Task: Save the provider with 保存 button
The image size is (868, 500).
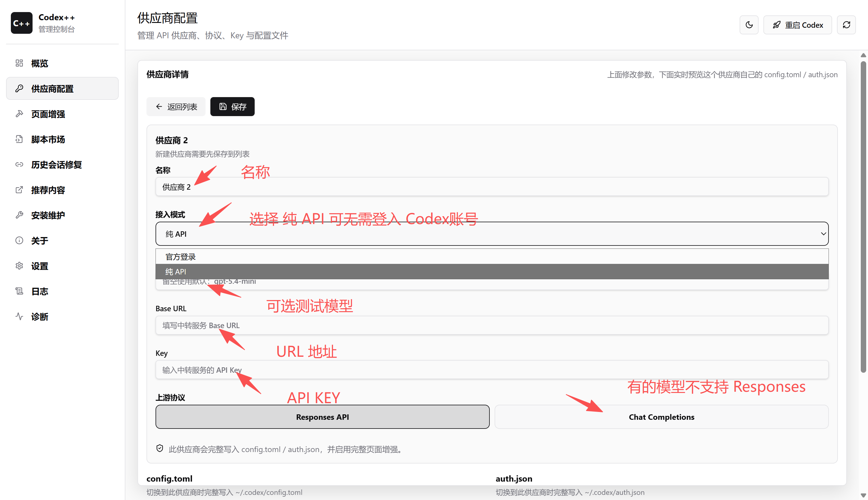Action: click(232, 106)
